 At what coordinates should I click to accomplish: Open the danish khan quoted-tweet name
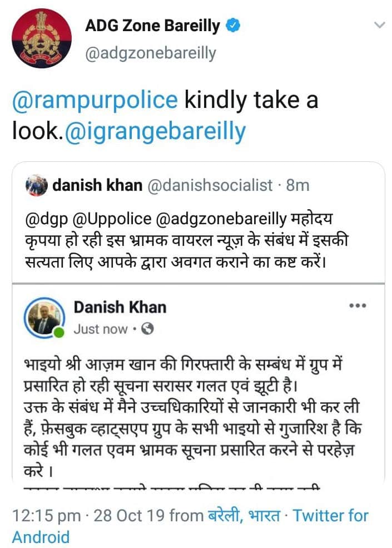[x=97, y=185]
